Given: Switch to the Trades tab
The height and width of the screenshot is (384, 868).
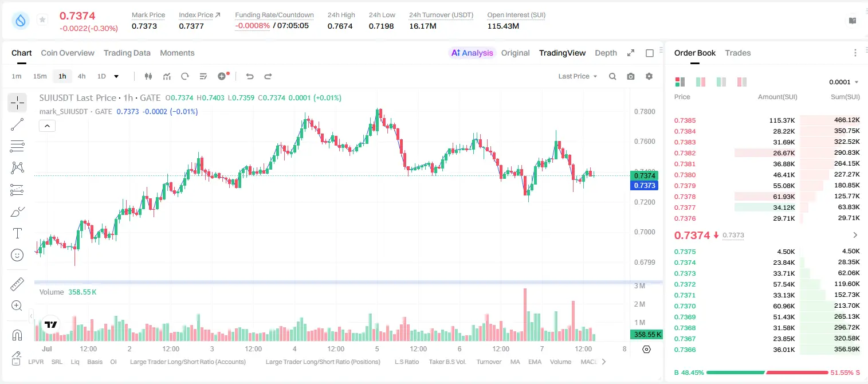Looking at the screenshot, I should tap(737, 53).
